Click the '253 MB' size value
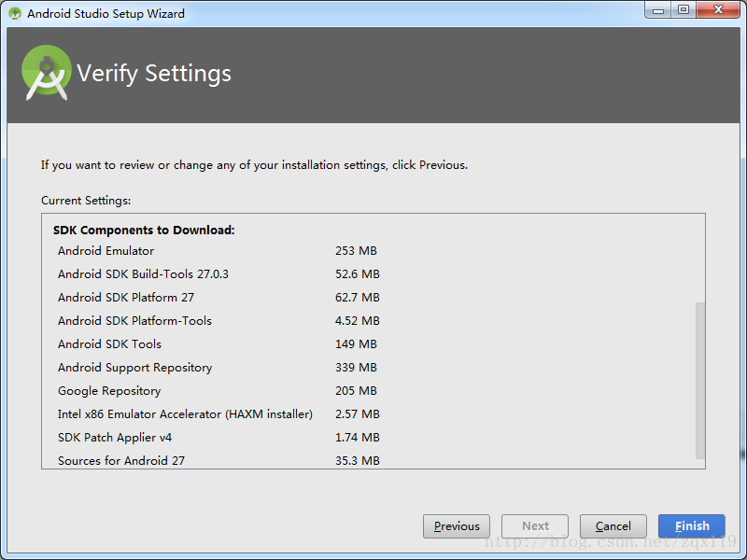 tap(356, 250)
